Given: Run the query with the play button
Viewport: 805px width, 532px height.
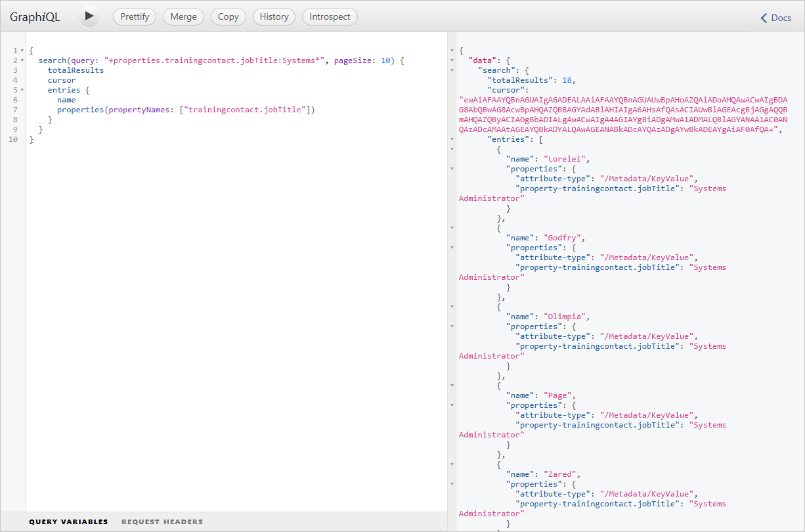Looking at the screenshot, I should pyautogui.click(x=89, y=16).
